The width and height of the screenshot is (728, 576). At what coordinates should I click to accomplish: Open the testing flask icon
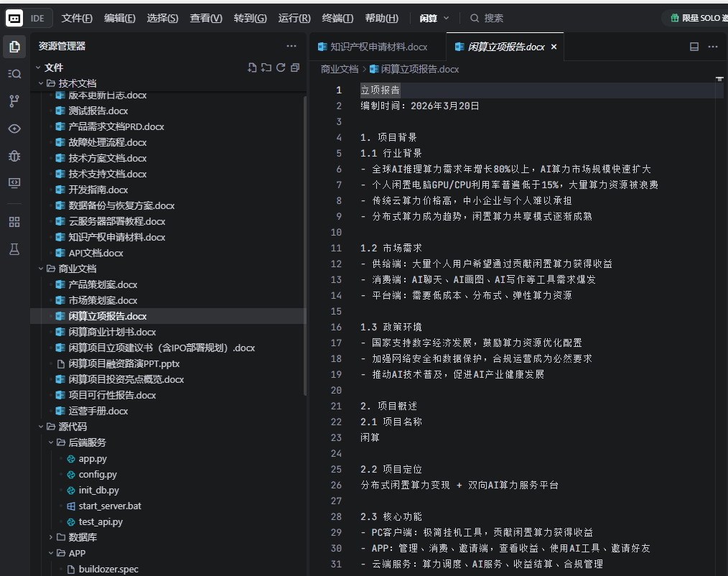[x=14, y=249]
